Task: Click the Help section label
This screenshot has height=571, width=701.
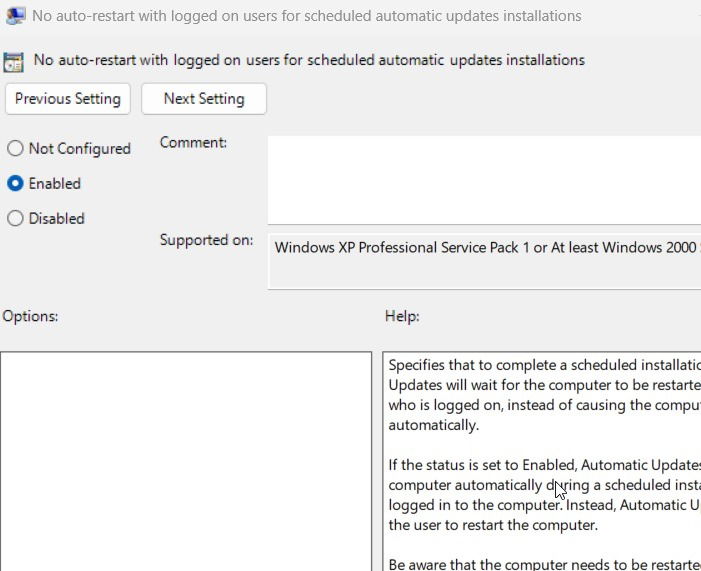Action: (x=402, y=316)
